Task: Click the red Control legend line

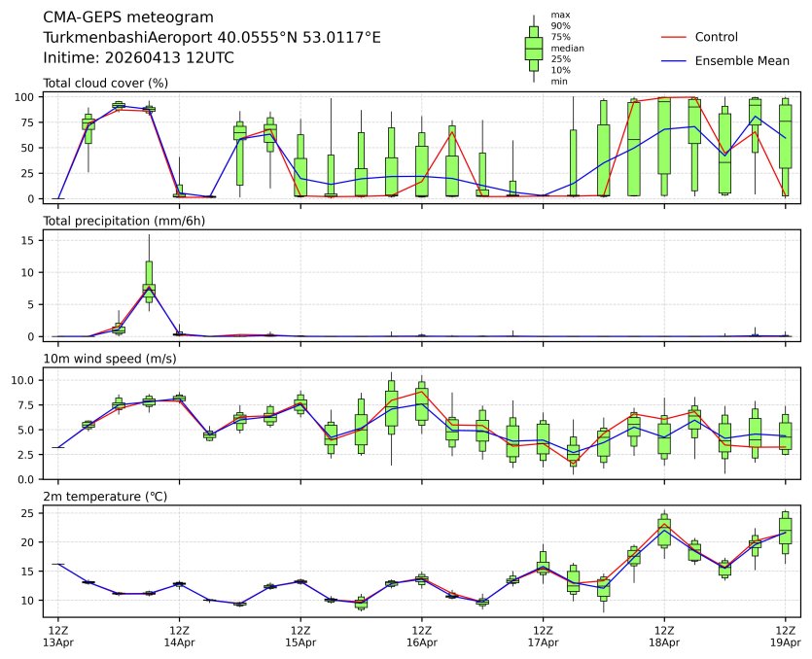Action: coord(674,38)
